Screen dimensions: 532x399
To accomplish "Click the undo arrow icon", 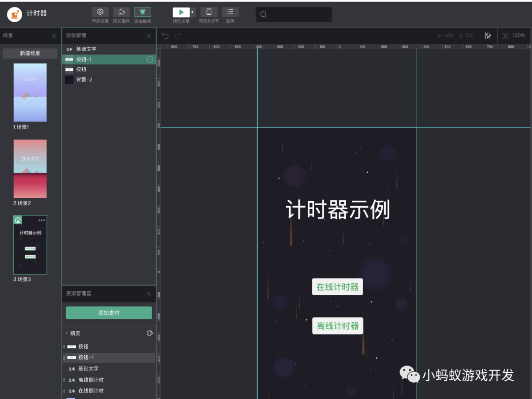I will coord(165,35).
